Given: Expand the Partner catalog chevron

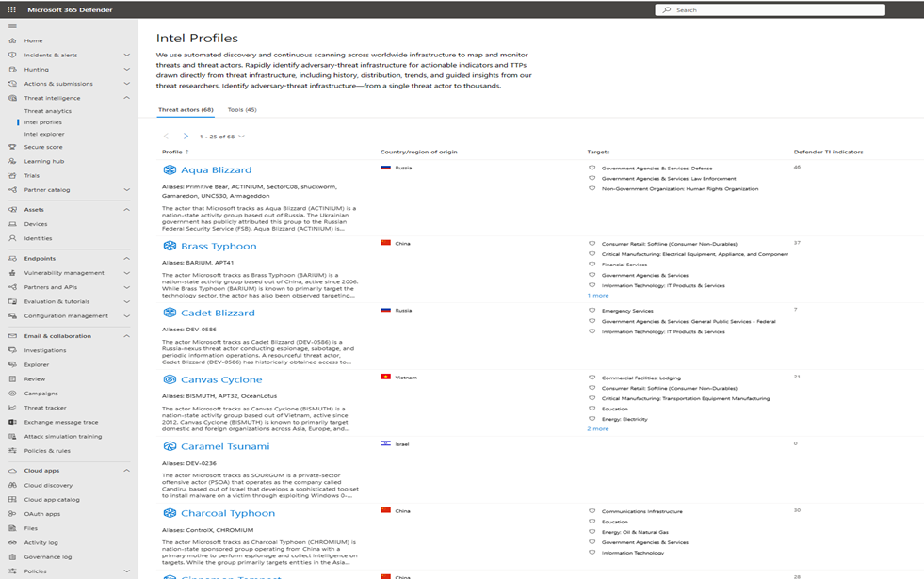Looking at the screenshot, I should (x=127, y=189).
